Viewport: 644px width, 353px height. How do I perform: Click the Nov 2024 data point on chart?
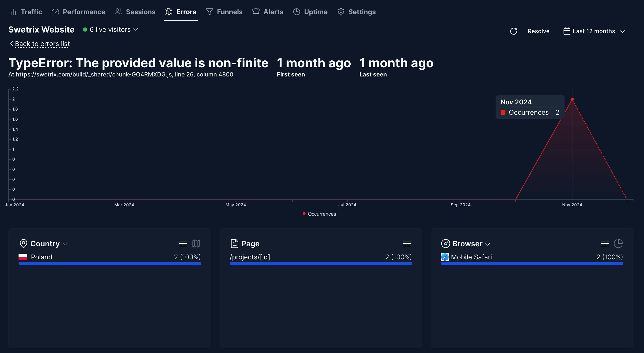572,99
